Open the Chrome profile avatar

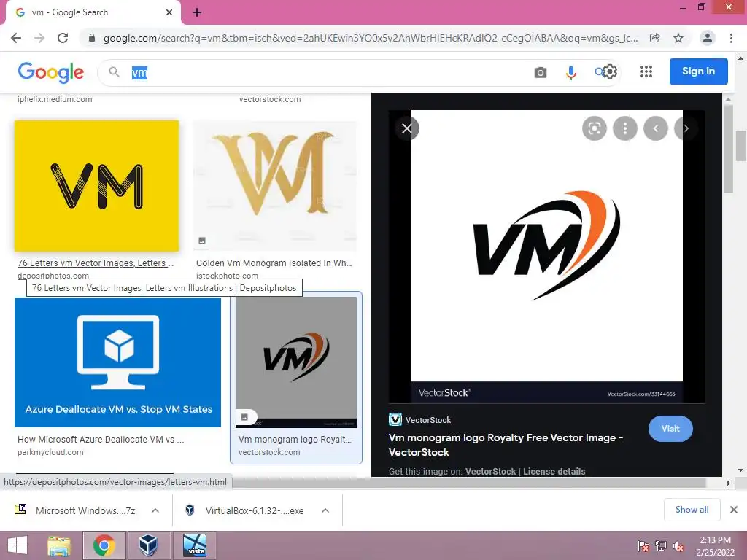(708, 38)
